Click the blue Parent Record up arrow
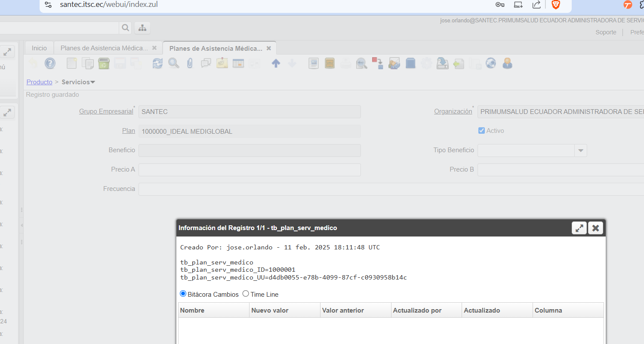The width and height of the screenshot is (644, 344). 276,64
